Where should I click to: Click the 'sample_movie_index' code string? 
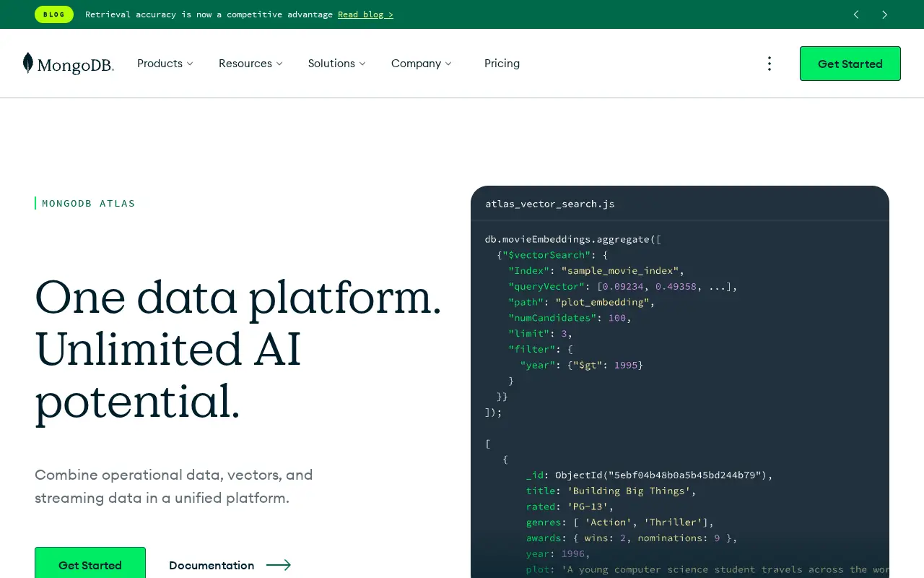(620, 270)
